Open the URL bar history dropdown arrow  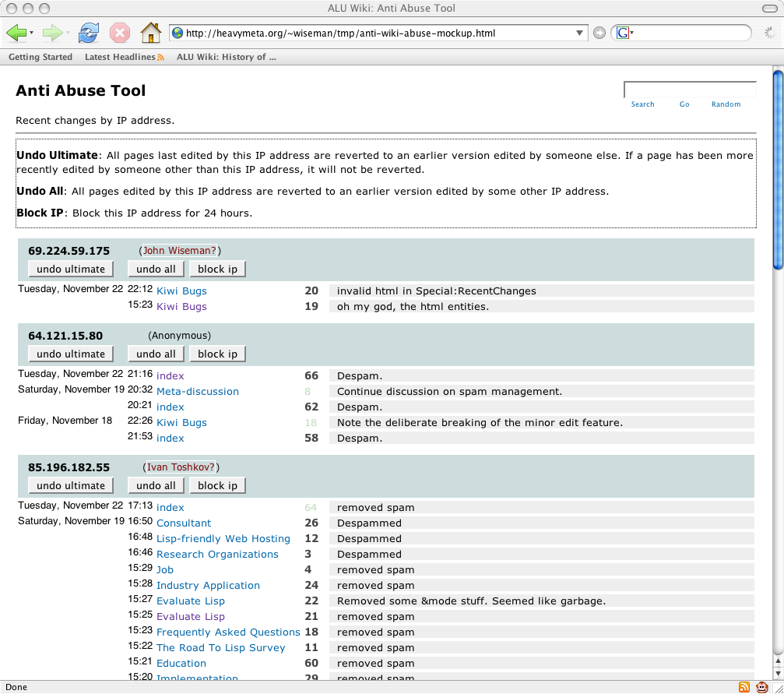tap(579, 33)
